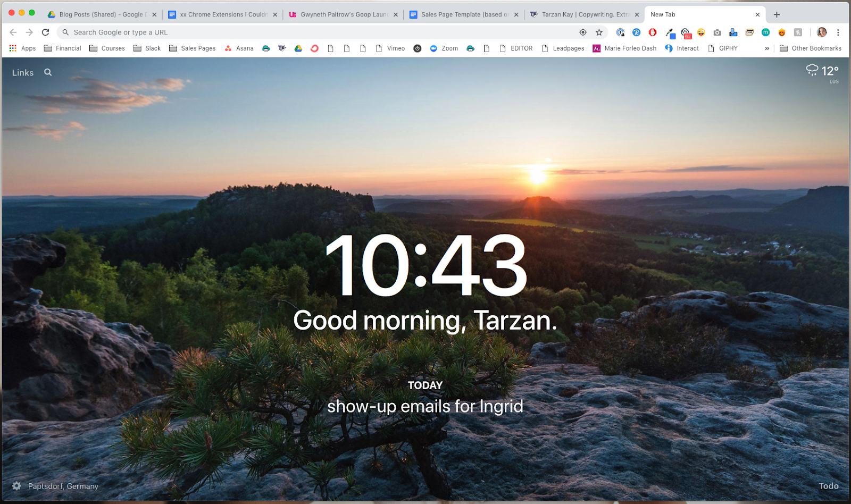The height and width of the screenshot is (504, 851).
Task: Open the red swirl bookmark icon
Action: pos(314,48)
